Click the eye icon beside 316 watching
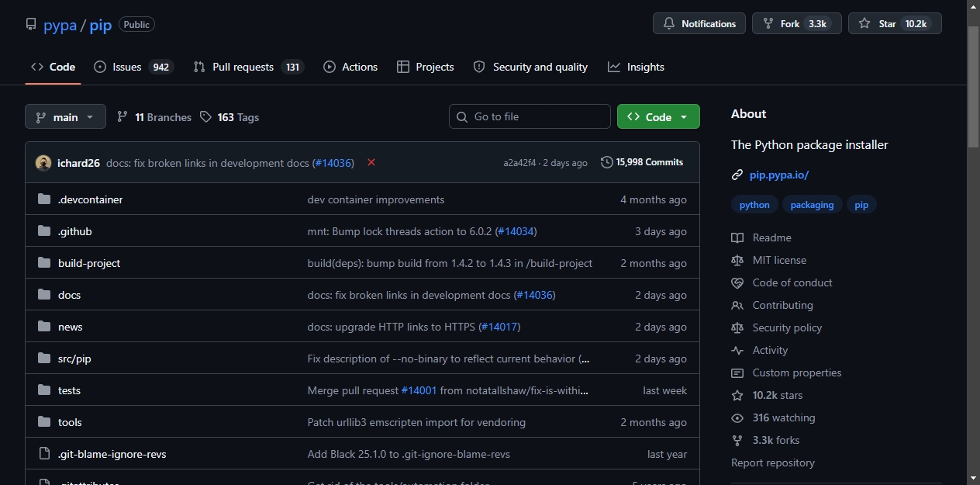The image size is (980, 485). click(x=737, y=417)
